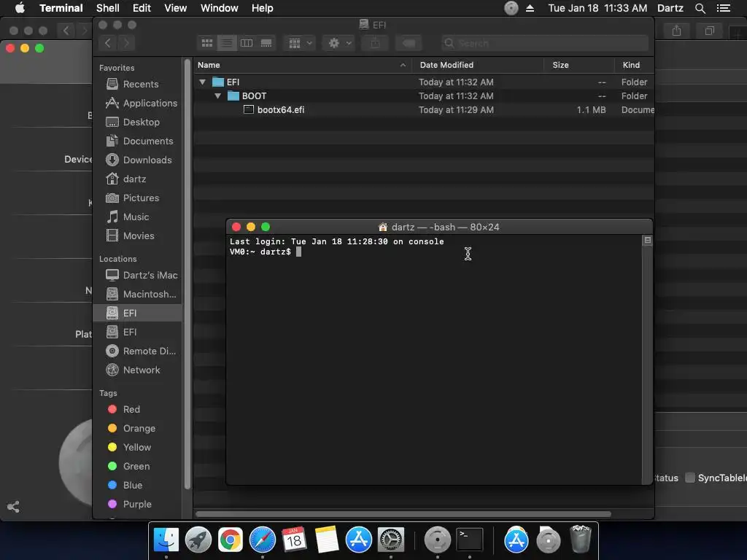Click Finder edit tags toolbar button
747x560 pixels.
pos(409,43)
